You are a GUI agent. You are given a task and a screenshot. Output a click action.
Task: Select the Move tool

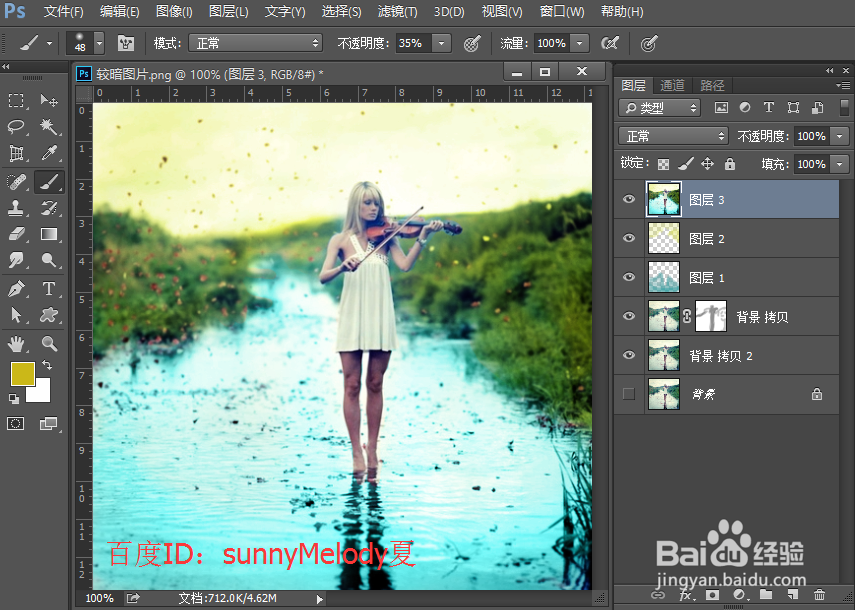point(49,100)
